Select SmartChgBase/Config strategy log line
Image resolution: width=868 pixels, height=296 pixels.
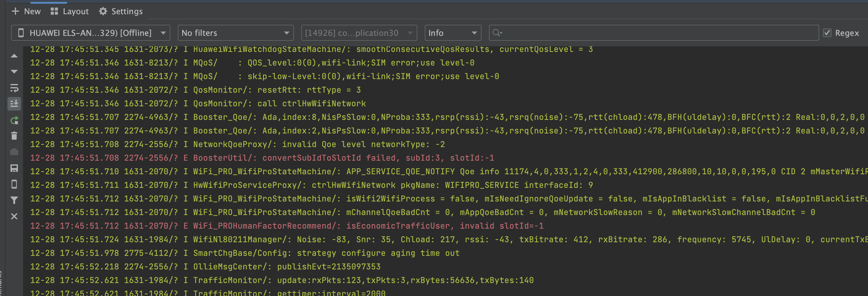pos(245,253)
